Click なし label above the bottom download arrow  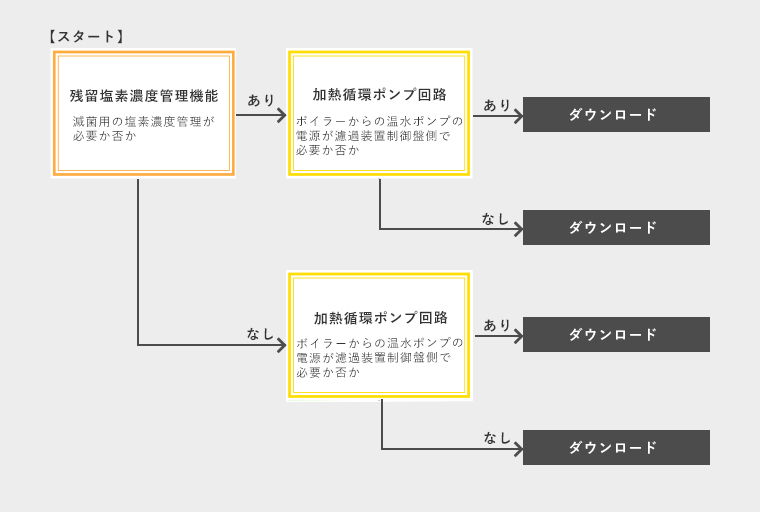(497, 438)
